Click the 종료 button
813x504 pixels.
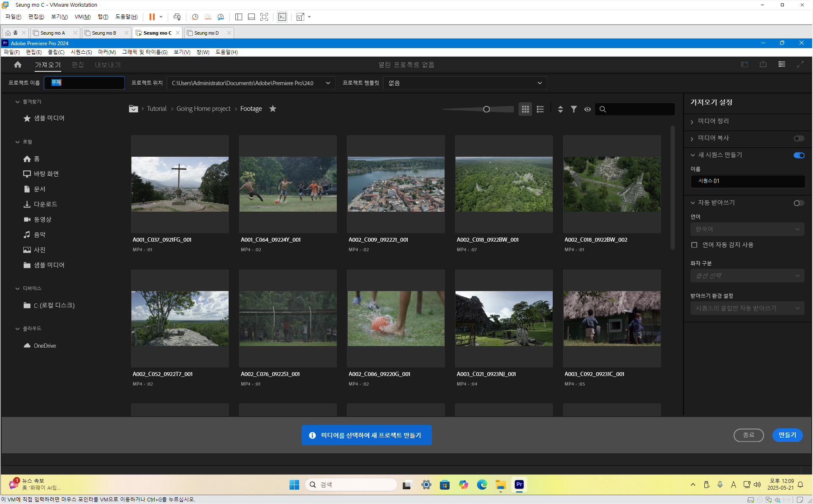[x=748, y=435]
